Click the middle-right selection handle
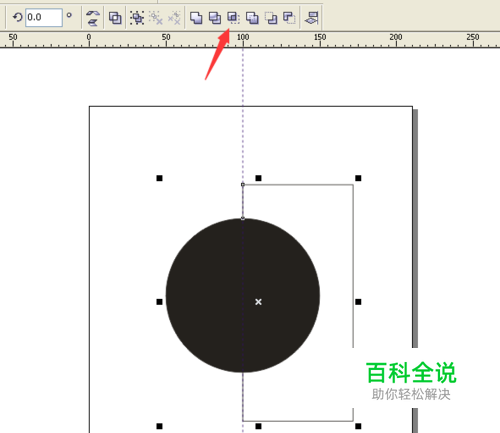The width and height of the screenshot is (500, 433). click(358, 302)
